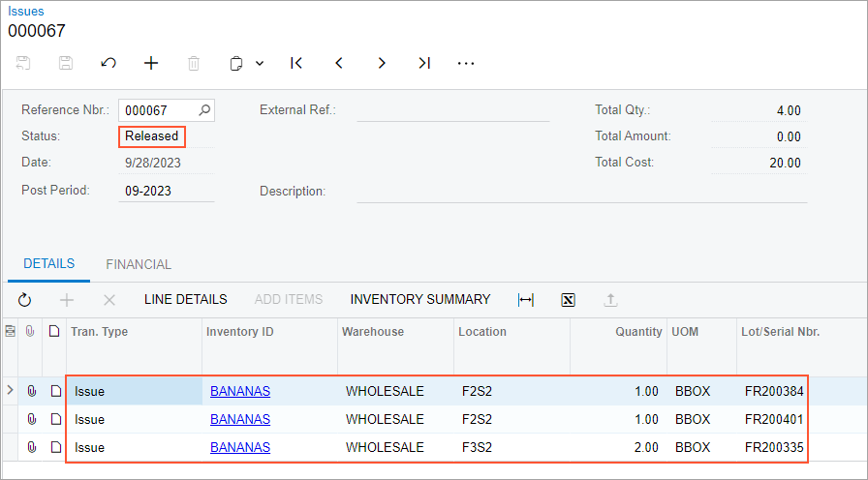Click the Issues breadcrumb link
Screen dimensions: 868x480
(26, 11)
